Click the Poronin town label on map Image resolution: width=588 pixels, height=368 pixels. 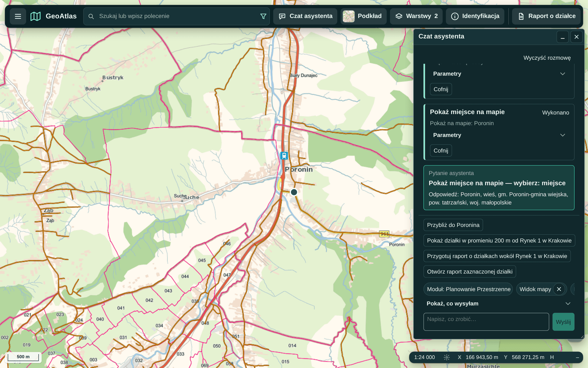pos(299,170)
